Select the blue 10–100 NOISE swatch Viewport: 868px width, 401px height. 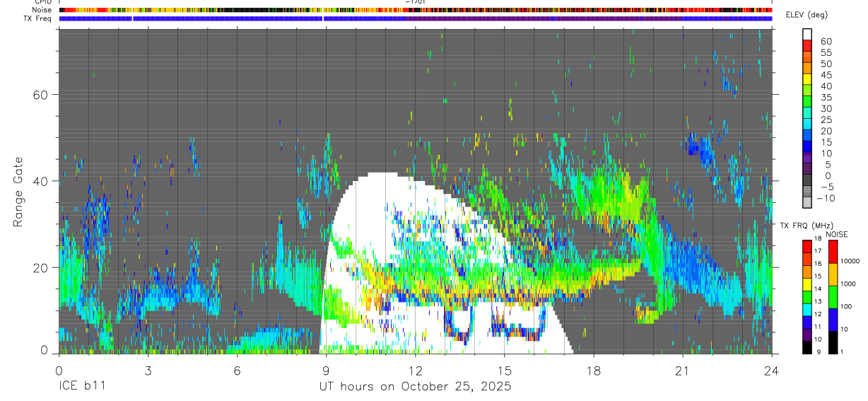833,319
